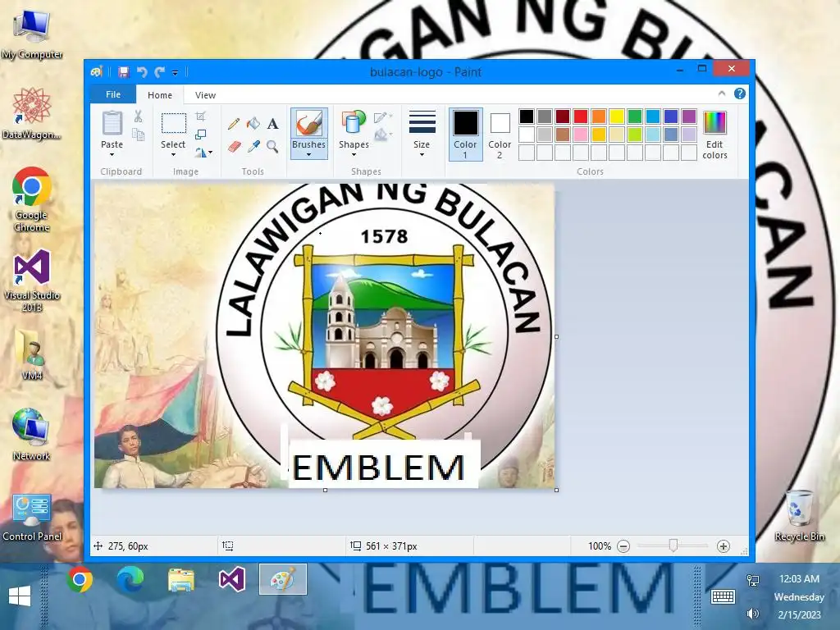Image resolution: width=840 pixels, height=630 pixels.
Task: Pick the yellow color swatch
Action: point(617,116)
